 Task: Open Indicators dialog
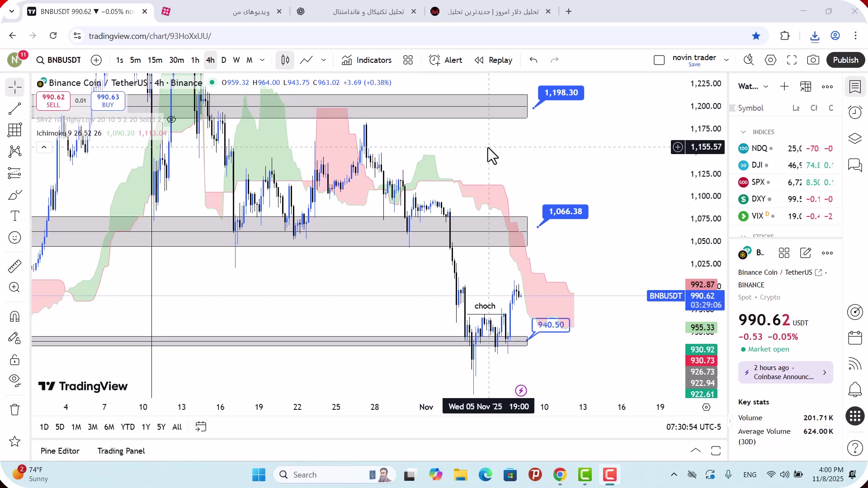pyautogui.click(x=367, y=60)
